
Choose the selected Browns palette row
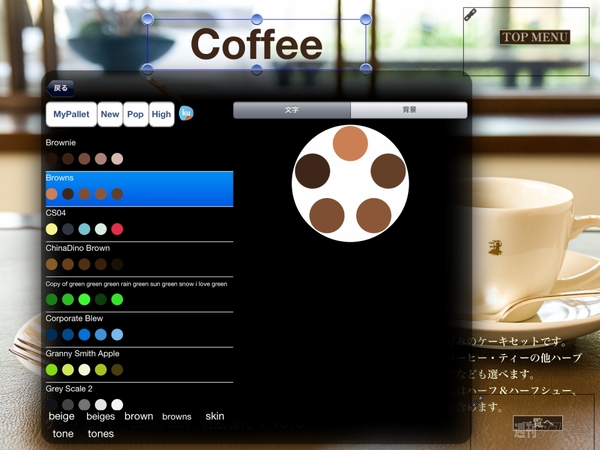coord(139,189)
